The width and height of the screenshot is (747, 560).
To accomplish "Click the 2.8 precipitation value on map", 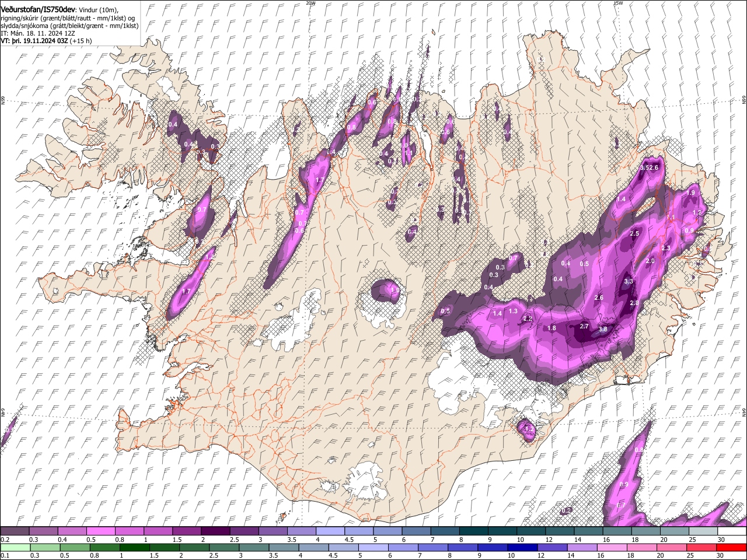I will coord(635,303).
